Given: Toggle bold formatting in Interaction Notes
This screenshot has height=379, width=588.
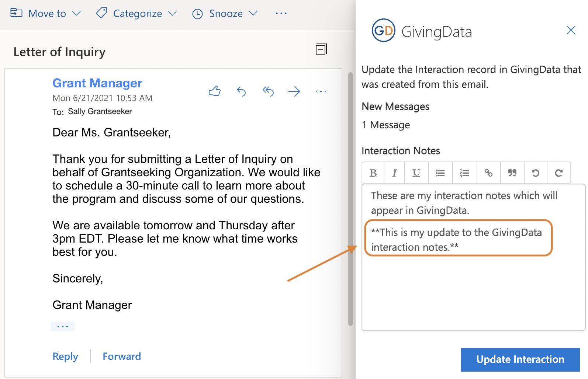Looking at the screenshot, I should [373, 173].
